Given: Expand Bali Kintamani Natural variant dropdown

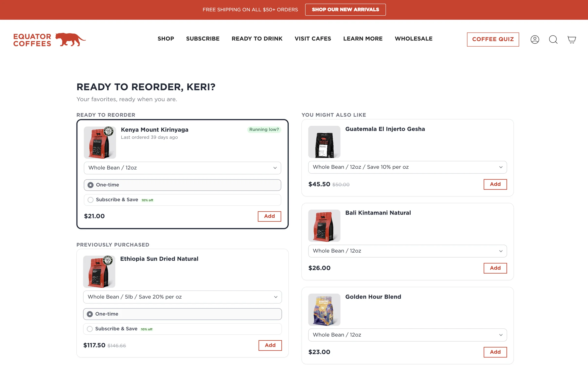Looking at the screenshot, I should [x=407, y=251].
